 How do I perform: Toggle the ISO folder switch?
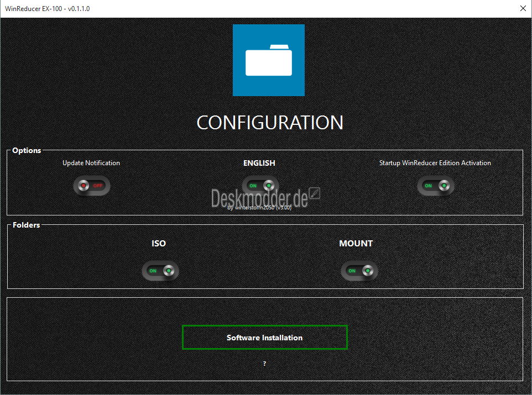pyautogui.click(x=160, y=271)
